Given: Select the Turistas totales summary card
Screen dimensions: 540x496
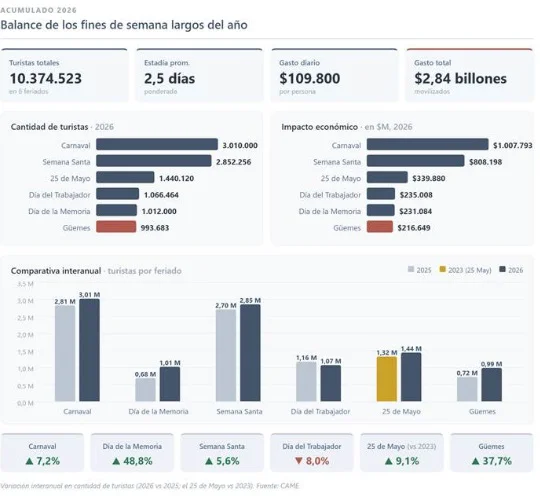Looking at the screenshot, I should point(64,75).
